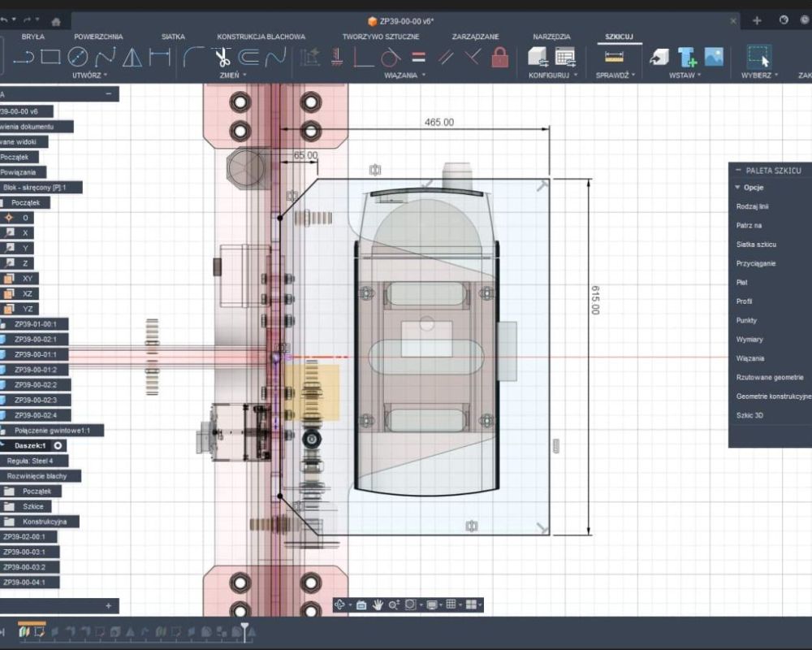Switch to the Bryła tab
Image resolution: width=812 pixels, height=650 pixels.
click(32, 37)
